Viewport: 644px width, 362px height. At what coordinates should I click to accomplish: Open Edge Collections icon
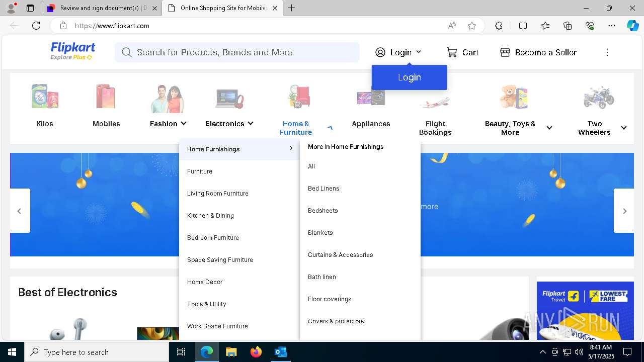click(x=568, y=26)
